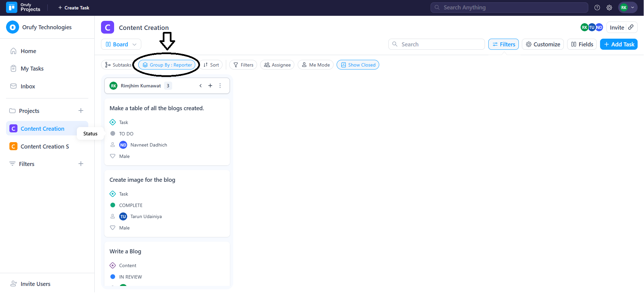The width and height of the screenshot is (644, 293).
Task: Open settings gear in top bar
Action: (x=609, y=7)
